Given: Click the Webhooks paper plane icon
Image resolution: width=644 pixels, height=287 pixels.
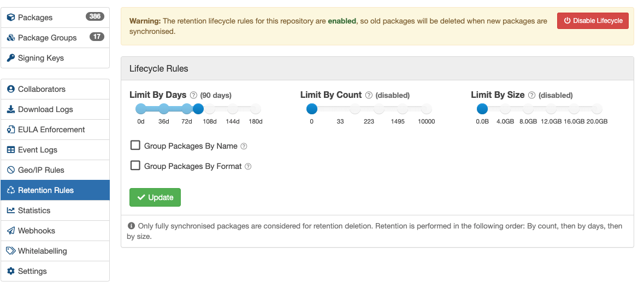Looking at the screenshot, I should [x=11, y=231].
